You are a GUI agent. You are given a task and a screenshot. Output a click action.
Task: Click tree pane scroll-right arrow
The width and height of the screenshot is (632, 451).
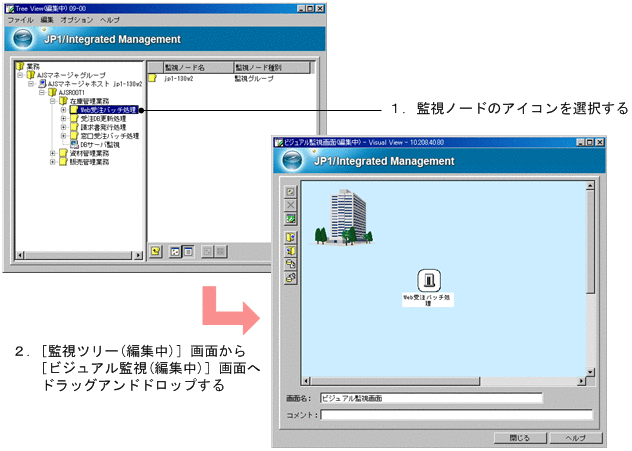pyautogui.click(x=138, y=255)
